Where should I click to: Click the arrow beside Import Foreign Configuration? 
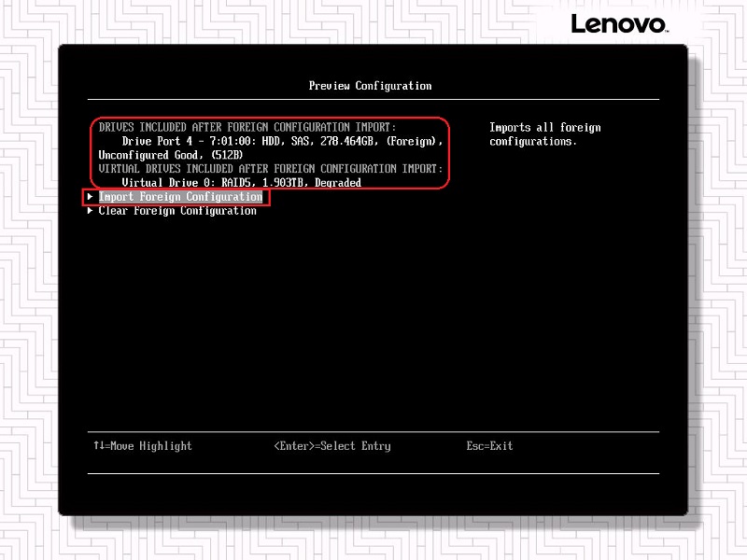click(x=90, y=197)
